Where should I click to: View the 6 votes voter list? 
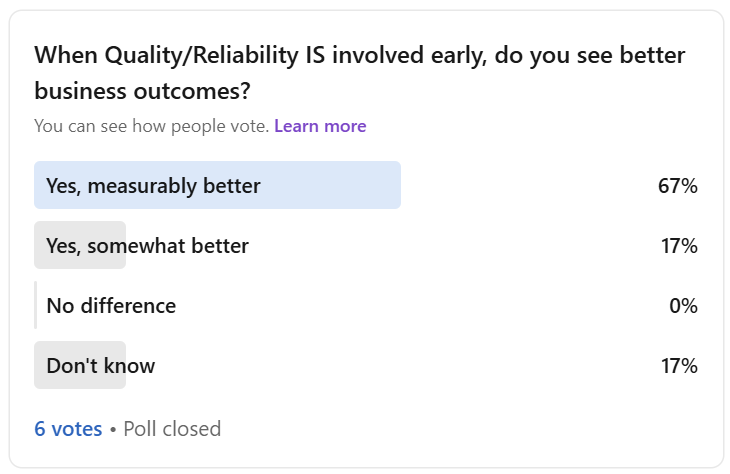pyautogui.click(x=68, y=429)
